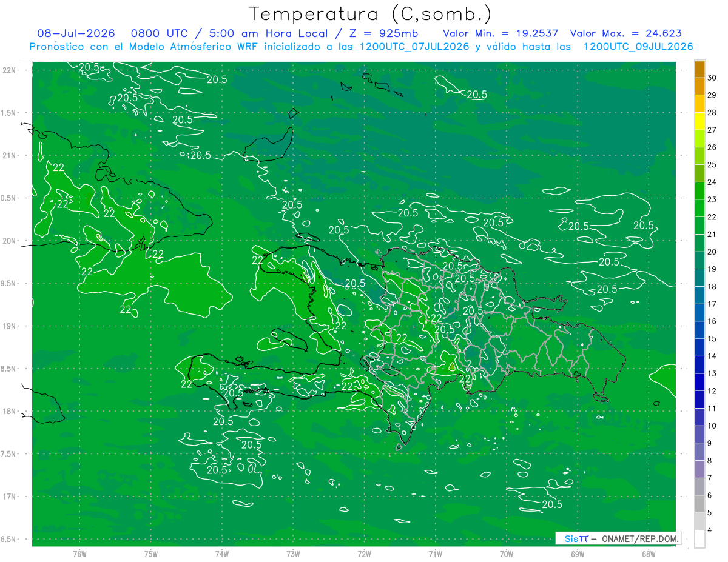Screen dimensions: 728x562
Task: Pick the legend color band between 20 and 21
Action: pyautogui.click(x=699, y=243)
